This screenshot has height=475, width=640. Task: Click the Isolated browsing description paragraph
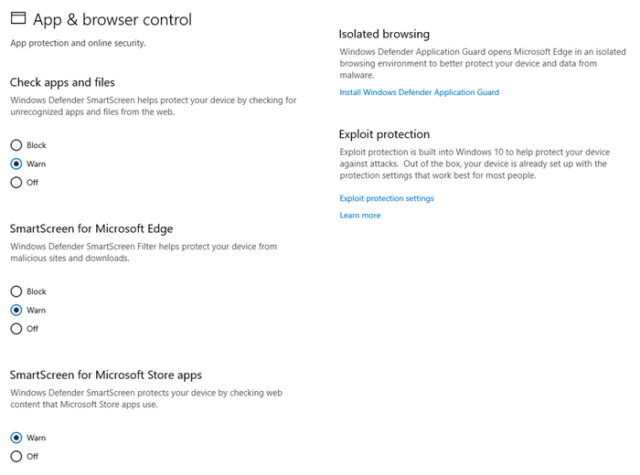click(482, 62)
